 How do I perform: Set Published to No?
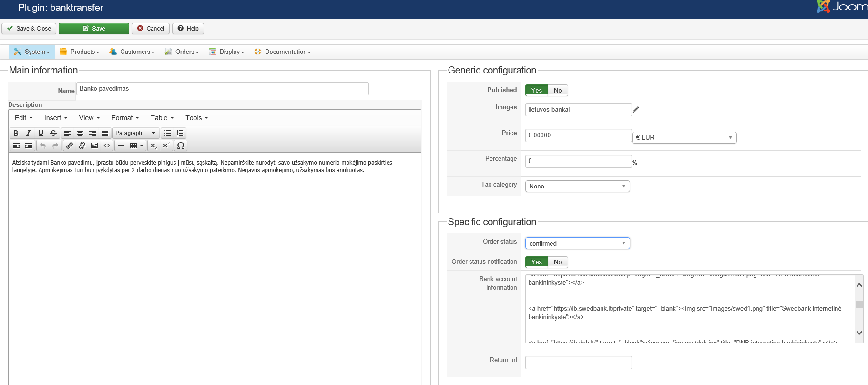click(558, 90)
